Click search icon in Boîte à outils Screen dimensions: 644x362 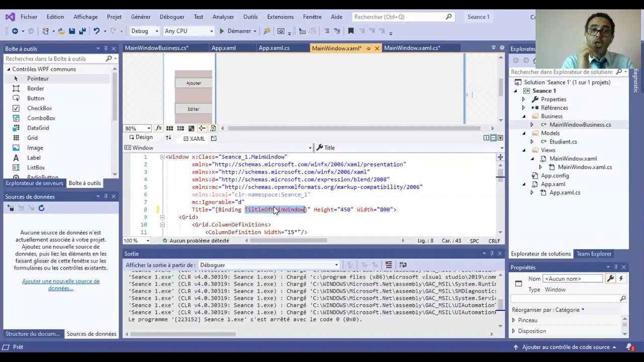click(109, 59)
